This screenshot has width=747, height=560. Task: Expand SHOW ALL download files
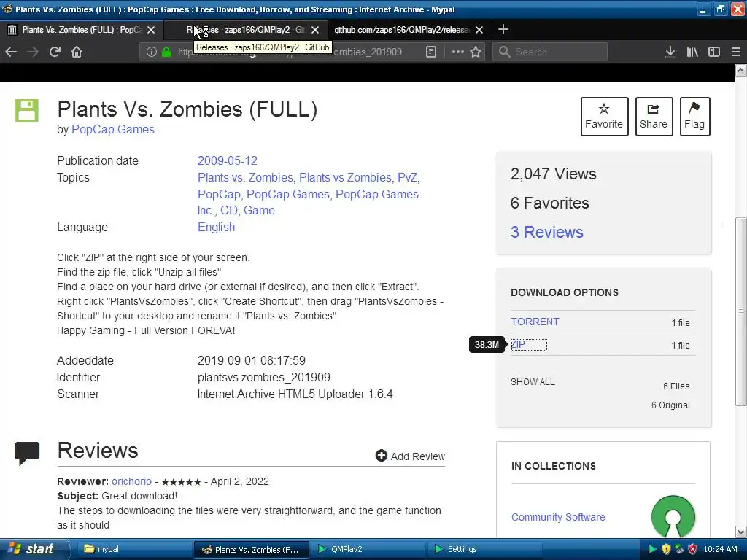pos(533,382)
